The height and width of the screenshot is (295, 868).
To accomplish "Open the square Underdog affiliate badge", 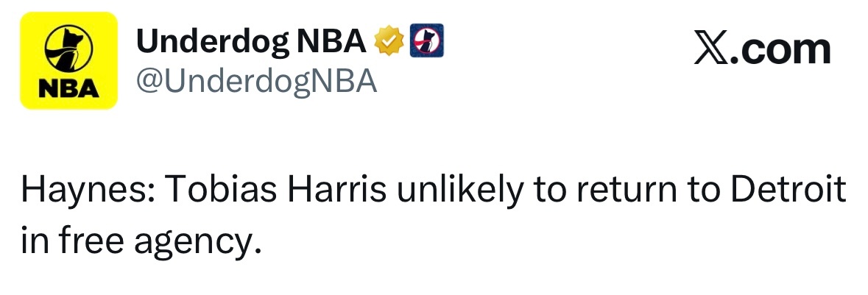I will point(426,40).
